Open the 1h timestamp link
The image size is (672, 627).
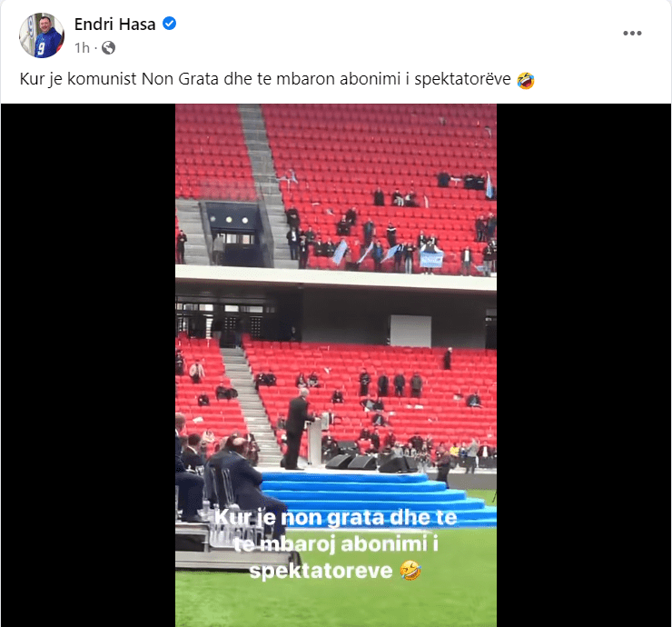tap(82, 48)
